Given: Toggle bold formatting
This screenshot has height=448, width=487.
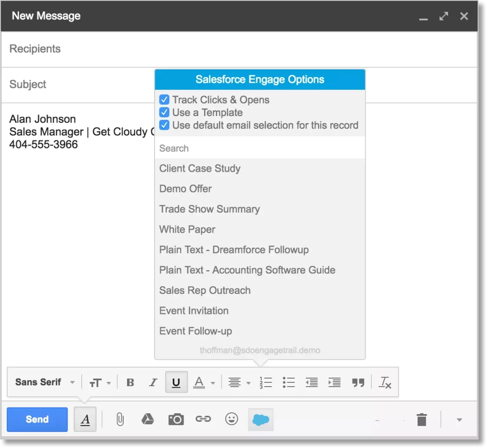Looking at the screenshot, I should point(130,382).
